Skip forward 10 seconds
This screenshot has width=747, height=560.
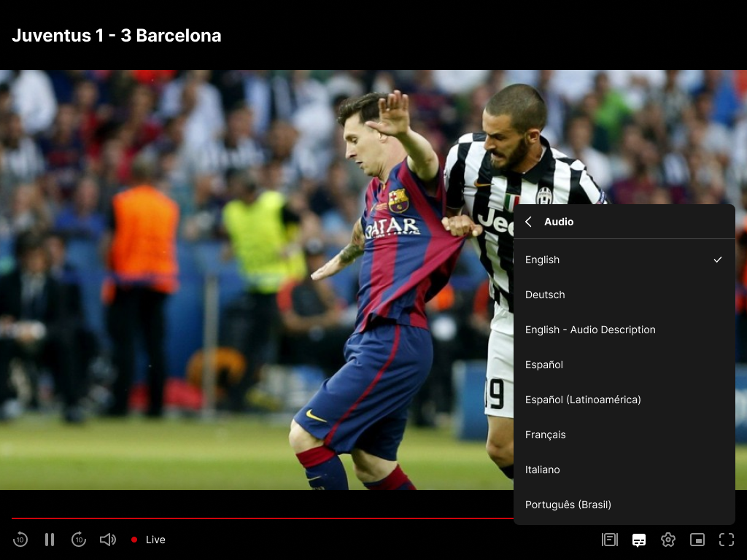click(x=79, y=540)
